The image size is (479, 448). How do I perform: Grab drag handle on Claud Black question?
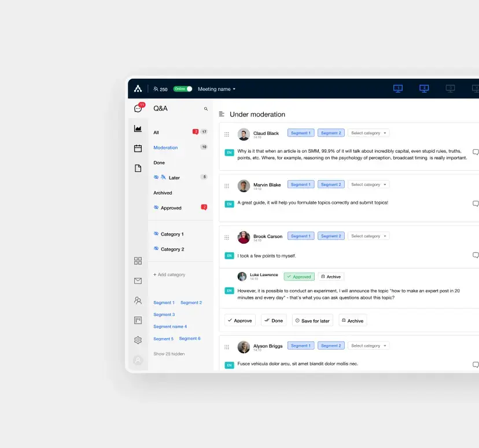click(227, 134)
